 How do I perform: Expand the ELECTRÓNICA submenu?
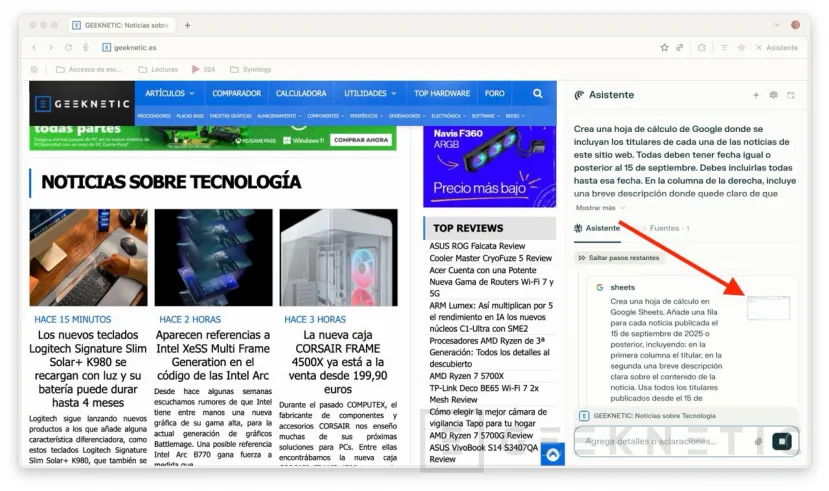click(x=449, y=116)
